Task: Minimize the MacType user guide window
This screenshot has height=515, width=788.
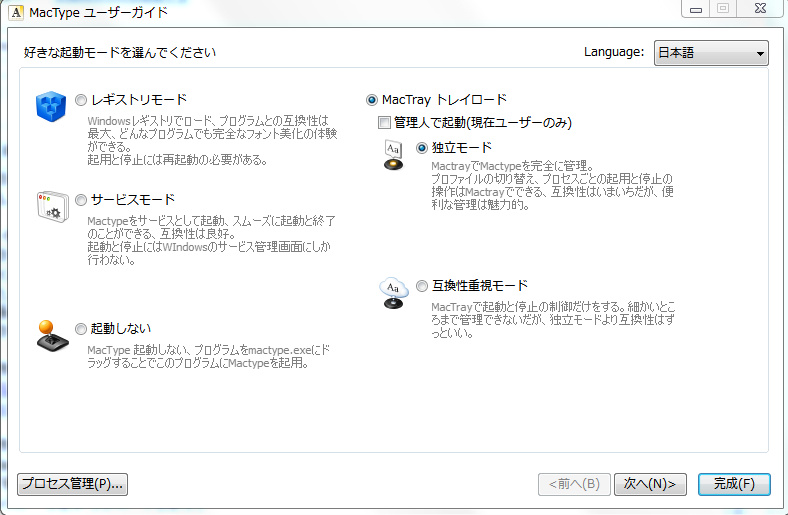Action: click(x=696, y=9)
